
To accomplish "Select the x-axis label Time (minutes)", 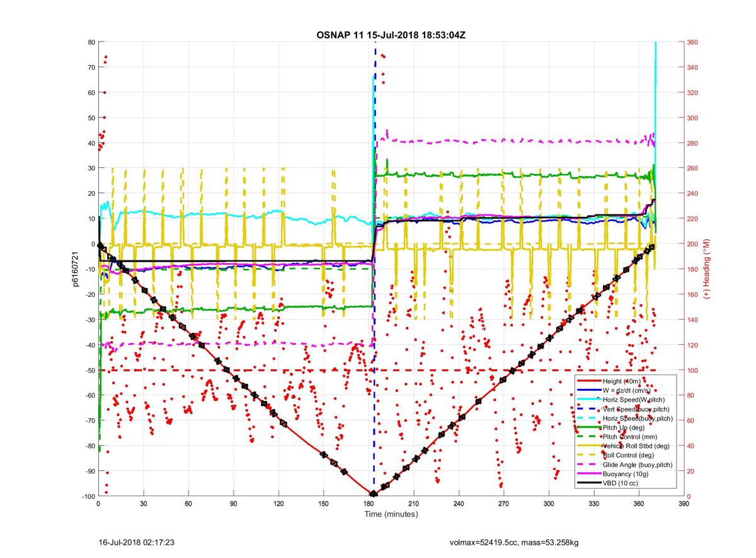I will pos(391,514).
